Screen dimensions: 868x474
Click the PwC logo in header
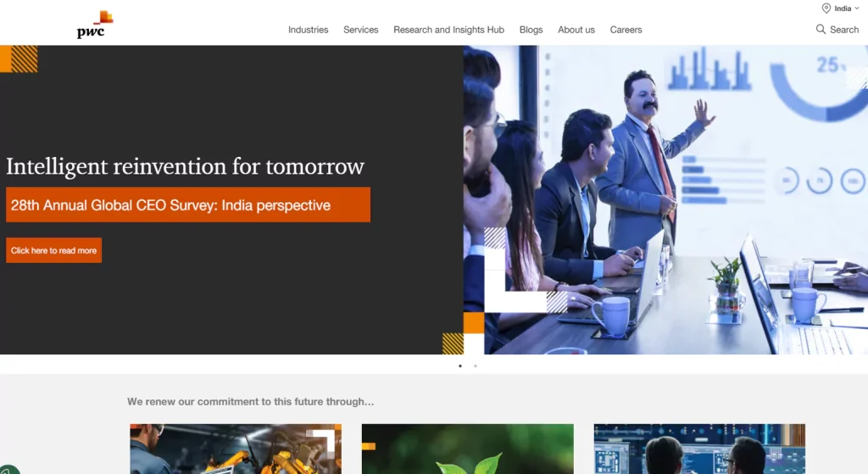pyautogui.click(x=94, y=25)
